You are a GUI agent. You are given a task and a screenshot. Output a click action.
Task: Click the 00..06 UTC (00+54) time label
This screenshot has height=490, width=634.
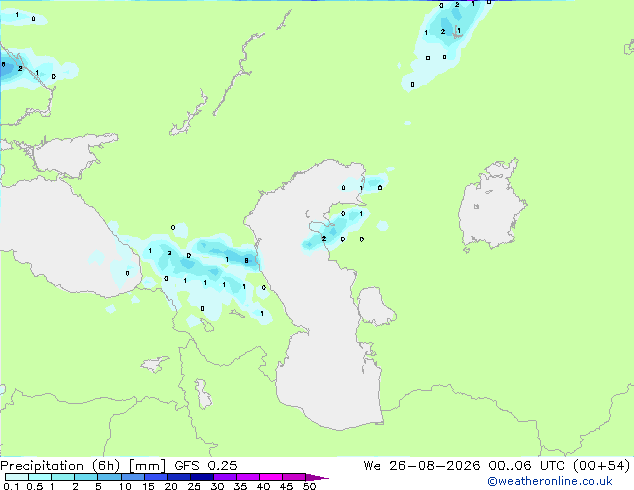(559, 466)
